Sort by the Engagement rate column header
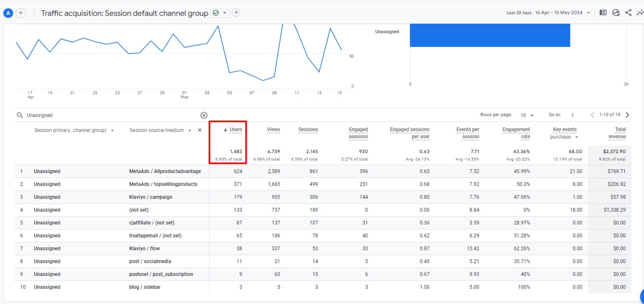 516,133
